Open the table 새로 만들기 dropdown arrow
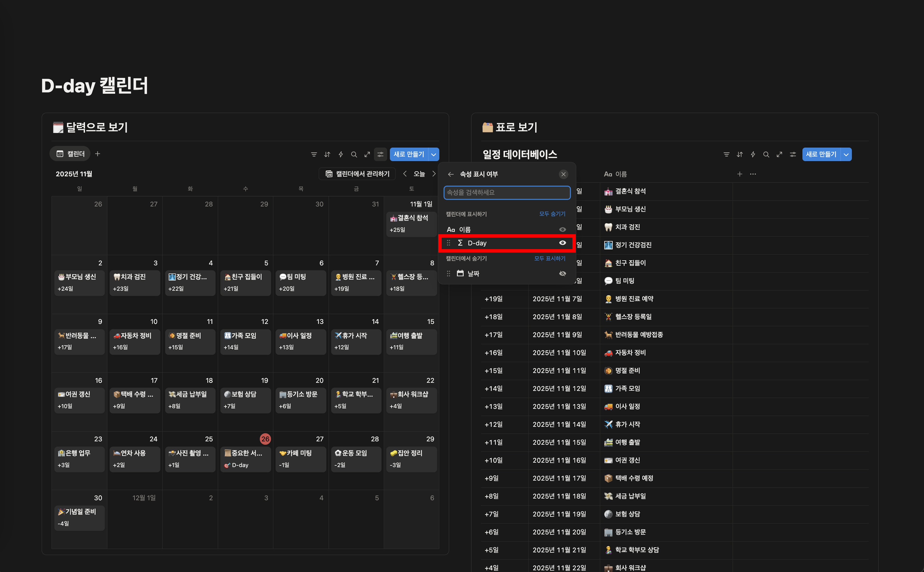 click(846, 154)
